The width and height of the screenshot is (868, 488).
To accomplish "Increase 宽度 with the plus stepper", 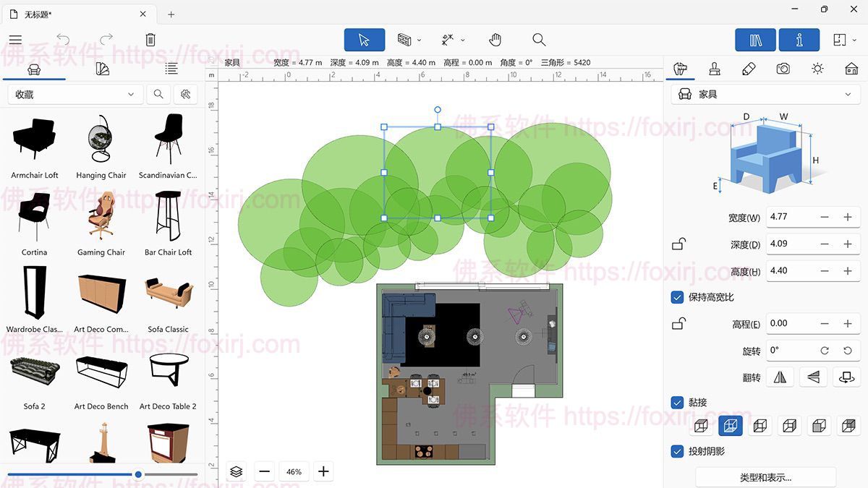I will pos(848,216).
